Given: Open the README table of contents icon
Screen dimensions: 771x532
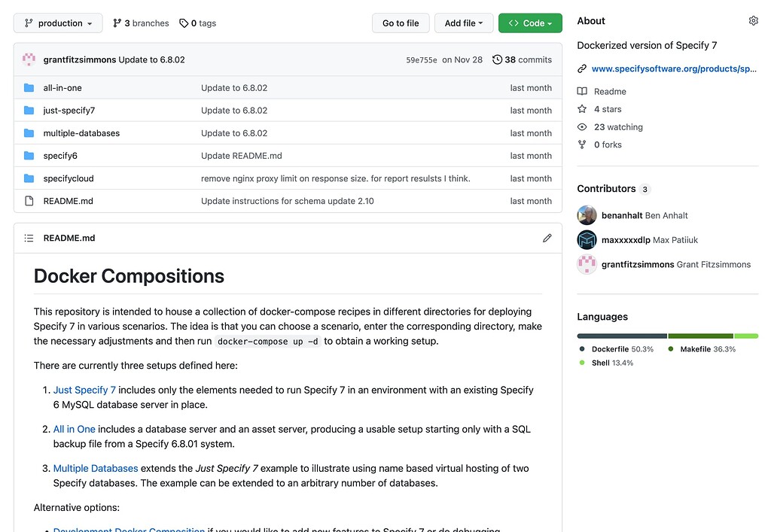Looking at the screenshot, I should [x=29, y=239].
